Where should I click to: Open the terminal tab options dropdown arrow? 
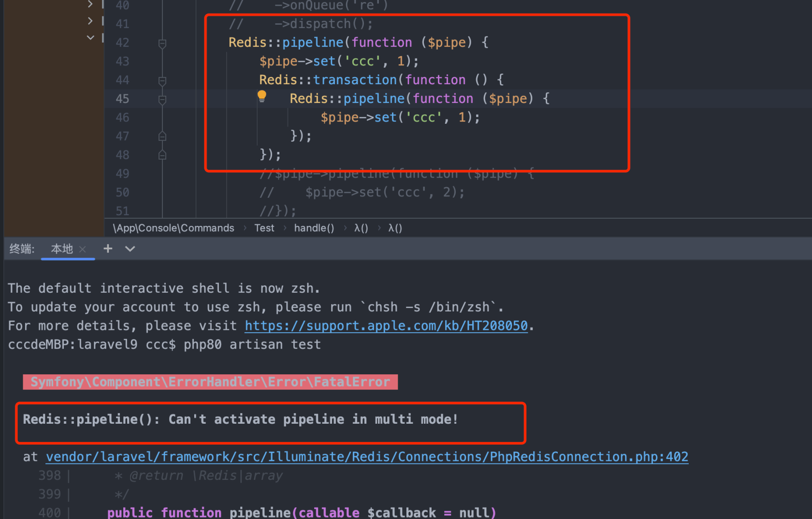pyautogui.click(x=130, y=249)
